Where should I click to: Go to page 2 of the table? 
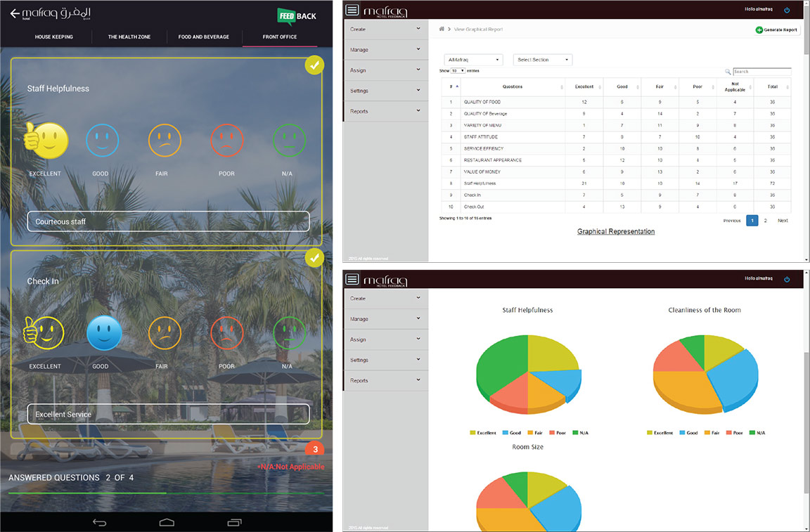[765, 221]
